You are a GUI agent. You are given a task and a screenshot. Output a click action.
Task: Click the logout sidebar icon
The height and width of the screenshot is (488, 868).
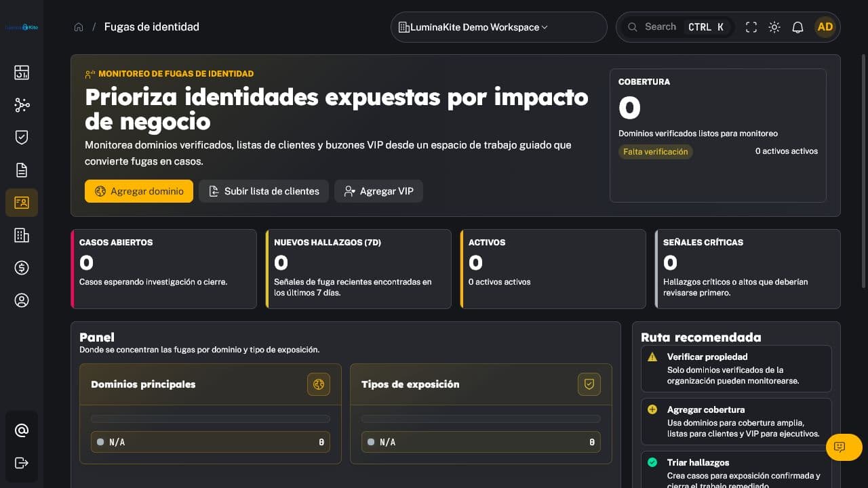point(22,463)
